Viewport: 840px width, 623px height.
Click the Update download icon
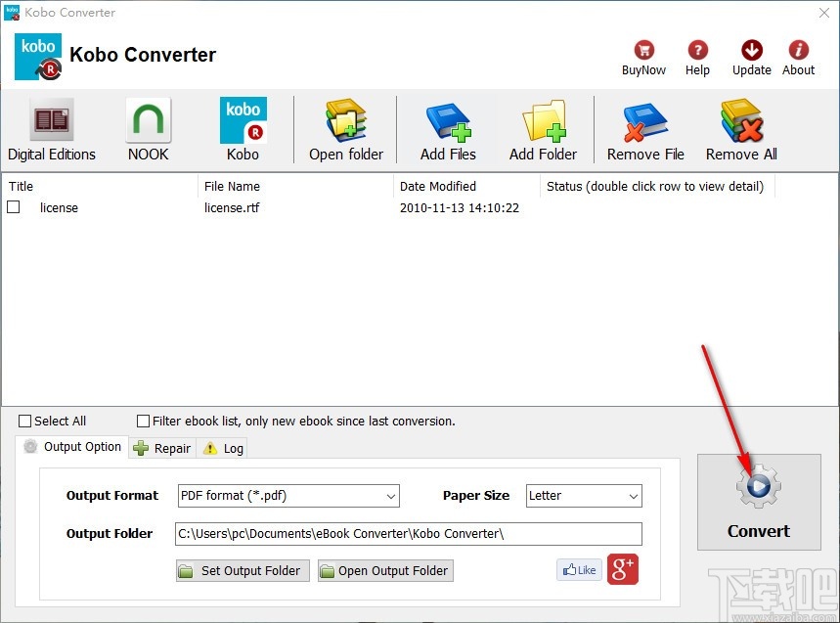pos(752,50)
